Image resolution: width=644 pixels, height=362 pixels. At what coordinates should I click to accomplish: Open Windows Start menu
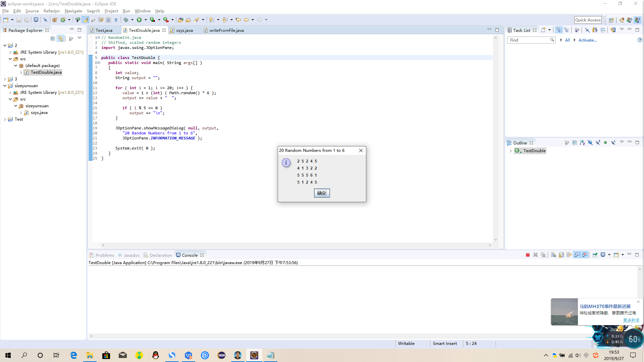tap(8, 355)
